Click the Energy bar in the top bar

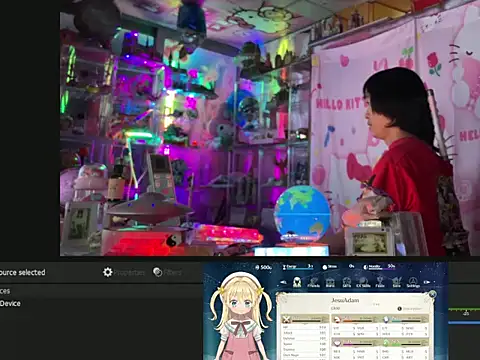(298, 267)
